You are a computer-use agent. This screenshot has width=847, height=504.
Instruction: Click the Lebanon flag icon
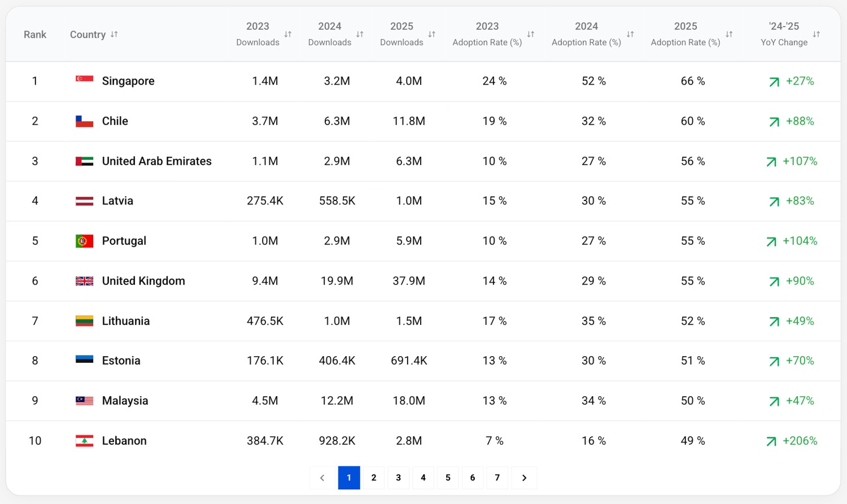pos(84,441)
